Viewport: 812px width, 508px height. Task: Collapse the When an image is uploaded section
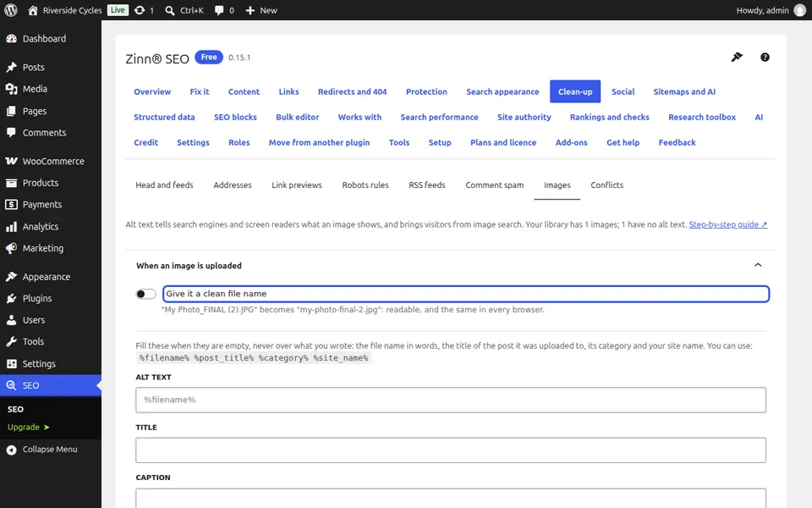click(758, 265)
